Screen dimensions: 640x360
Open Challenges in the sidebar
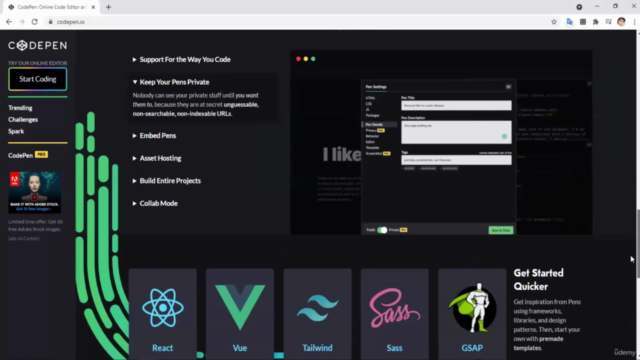pos(23,120)
